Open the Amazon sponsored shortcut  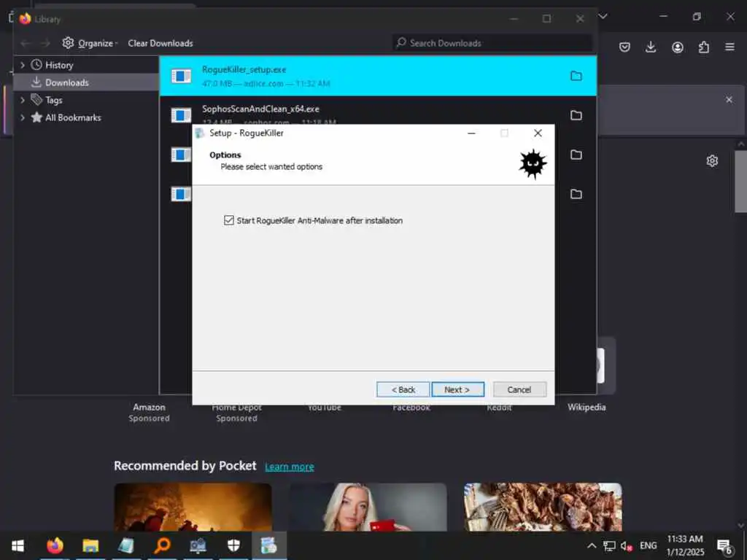click(149, 412)
